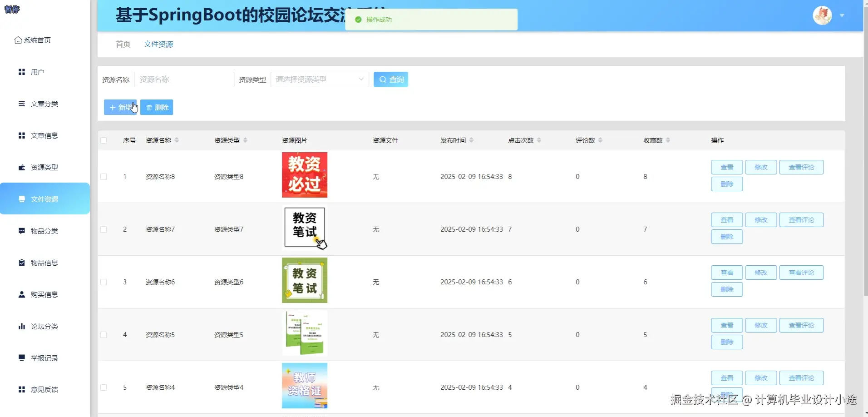
Task: Open the 资源名称6 green 教资笔试 thumbnail
Action: click(x=305, y=280)
